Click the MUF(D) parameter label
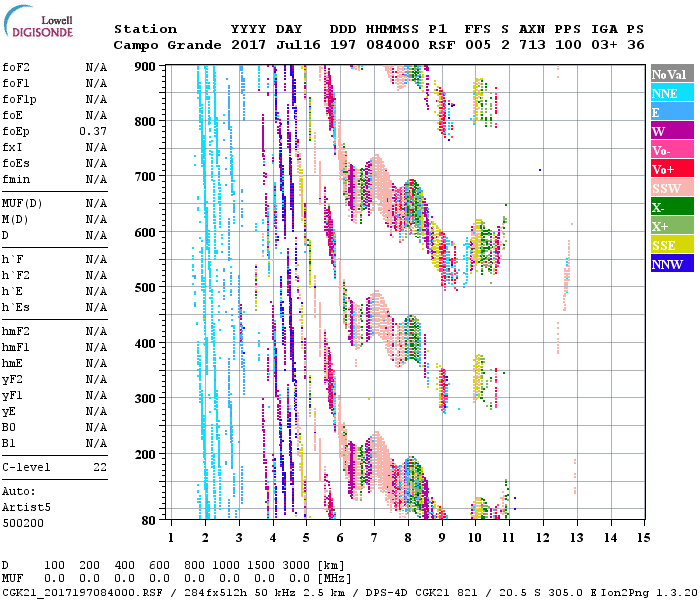Image resolution: width=700 pixels, height=600 pixels. click(21, 203)
